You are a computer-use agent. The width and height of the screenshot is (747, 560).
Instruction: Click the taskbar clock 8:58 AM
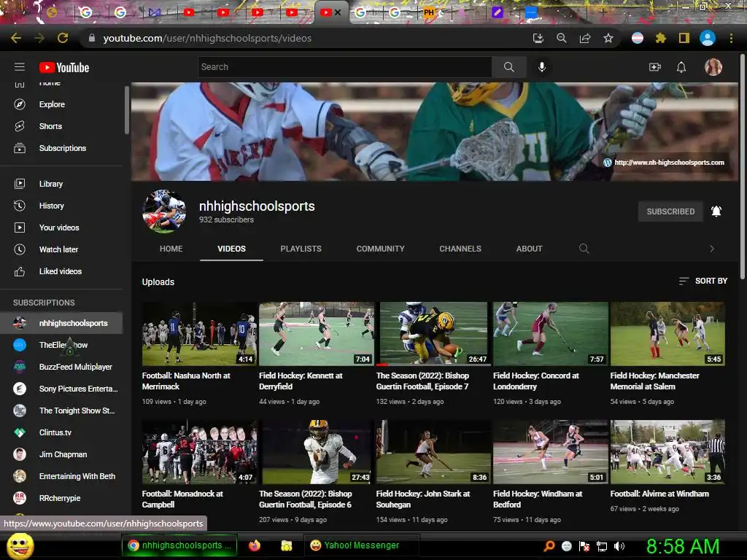(x=683, y=546)
